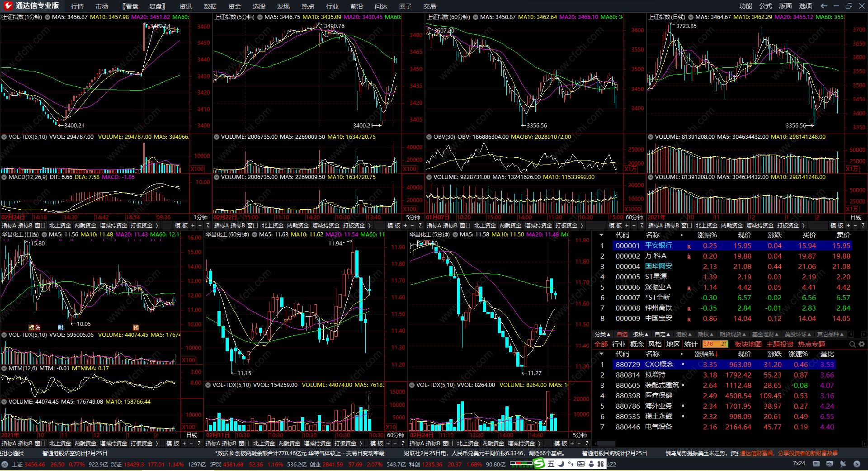868x471 pixels.
Task: Expand the 分类 category menu
Action: [x=603, y=334]
